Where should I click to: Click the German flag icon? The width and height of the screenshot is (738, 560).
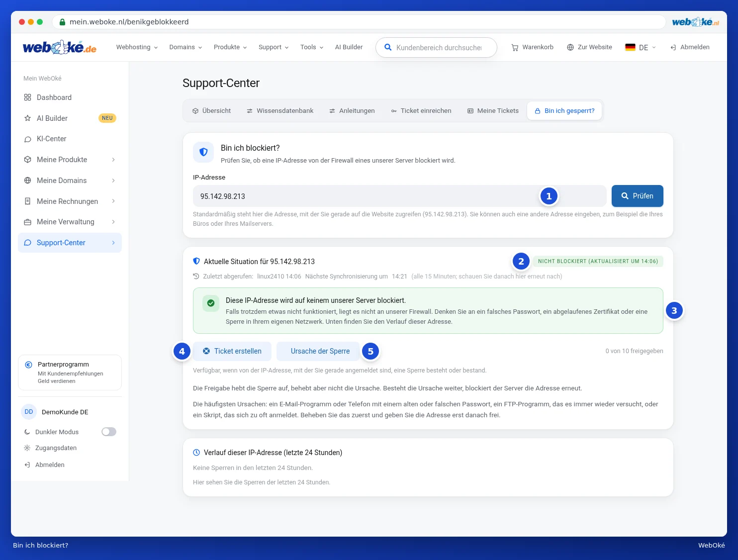tap(630, 47)
